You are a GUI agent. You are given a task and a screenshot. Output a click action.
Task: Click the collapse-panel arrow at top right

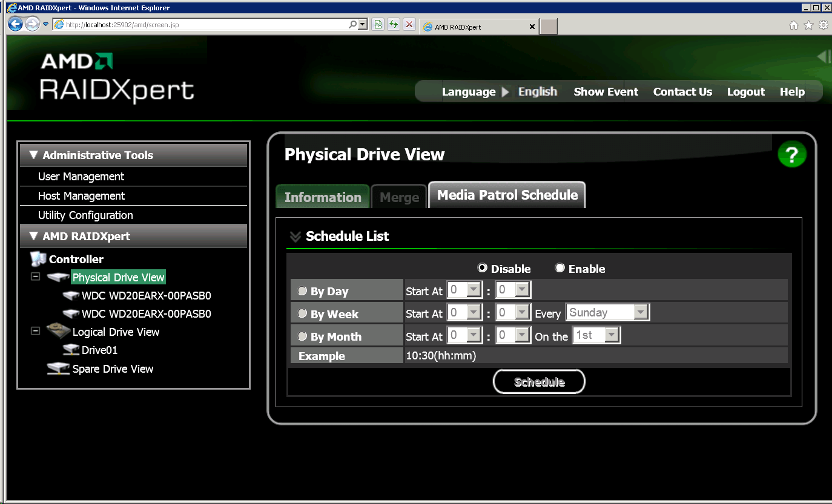(x=824, y=56)
